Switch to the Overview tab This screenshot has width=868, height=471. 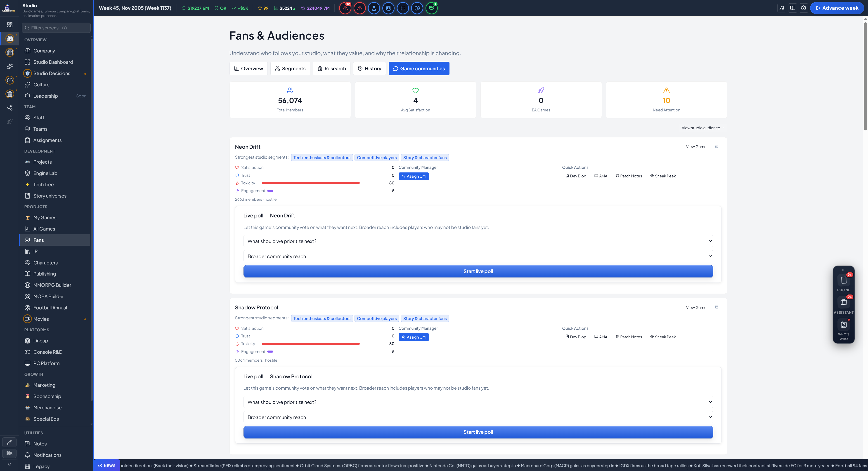[x=249, y=68]
